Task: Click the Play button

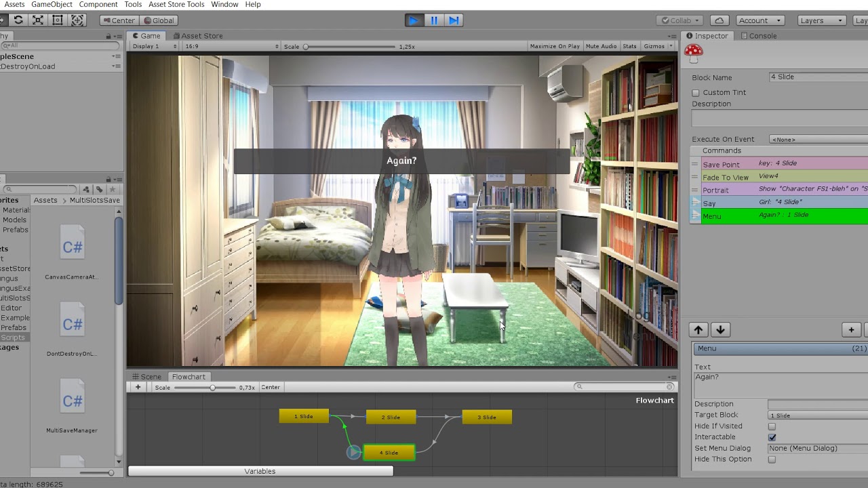Action: coord(414,20)
